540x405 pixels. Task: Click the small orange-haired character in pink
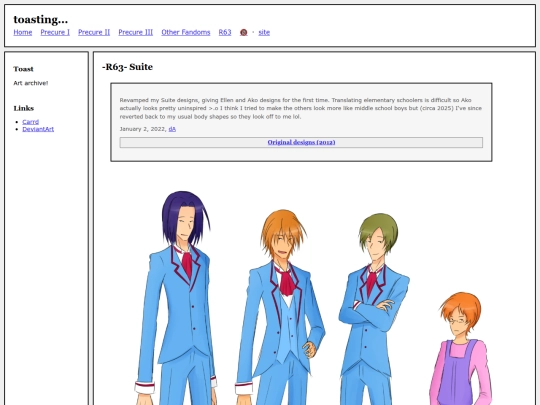(x=461, y=349)
